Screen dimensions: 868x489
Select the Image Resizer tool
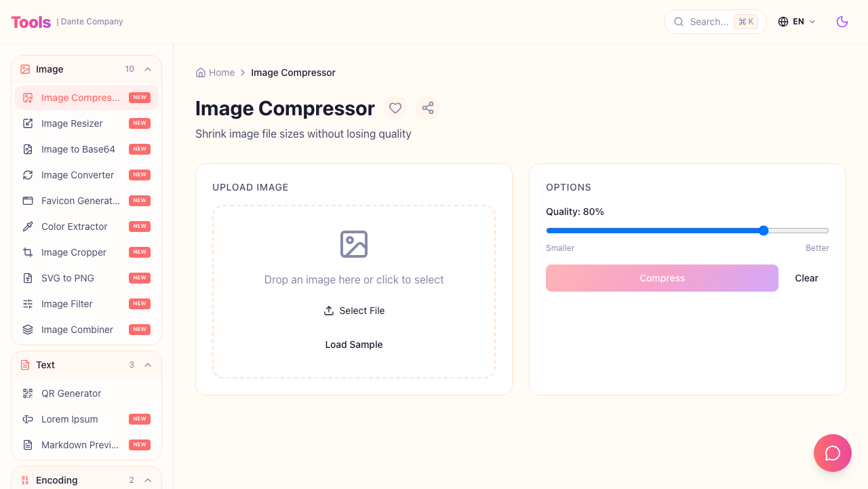click(x=72, y=123)
